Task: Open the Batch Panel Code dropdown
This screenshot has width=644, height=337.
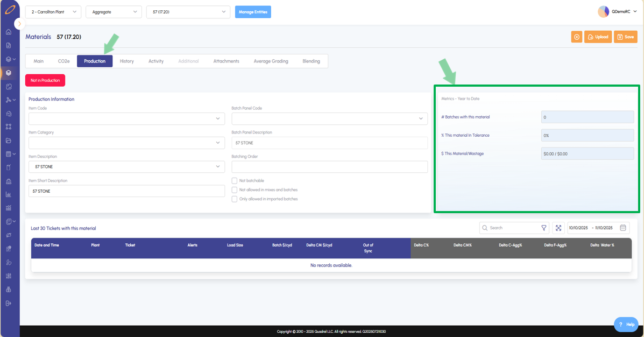Action: [x=329, y=119]
